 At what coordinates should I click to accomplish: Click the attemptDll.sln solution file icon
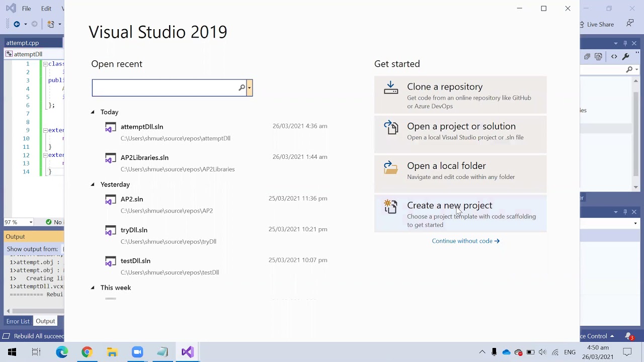click(x=110, y=128)
